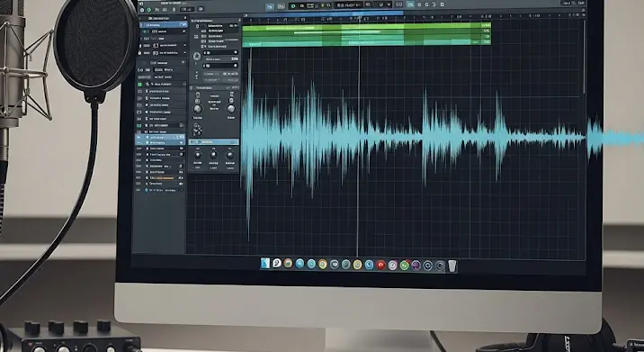
Task: Open the first dark dropdown field in inspector
Action: 220,52
